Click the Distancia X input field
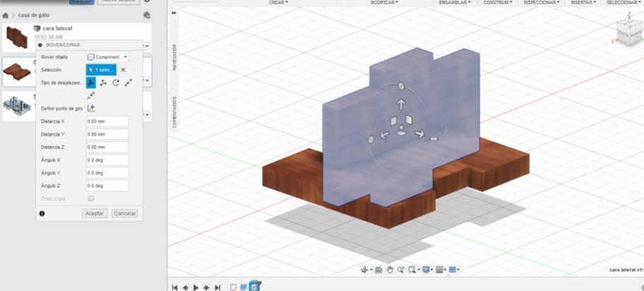This screenshot has height=291, width=644. click(107, 121)
